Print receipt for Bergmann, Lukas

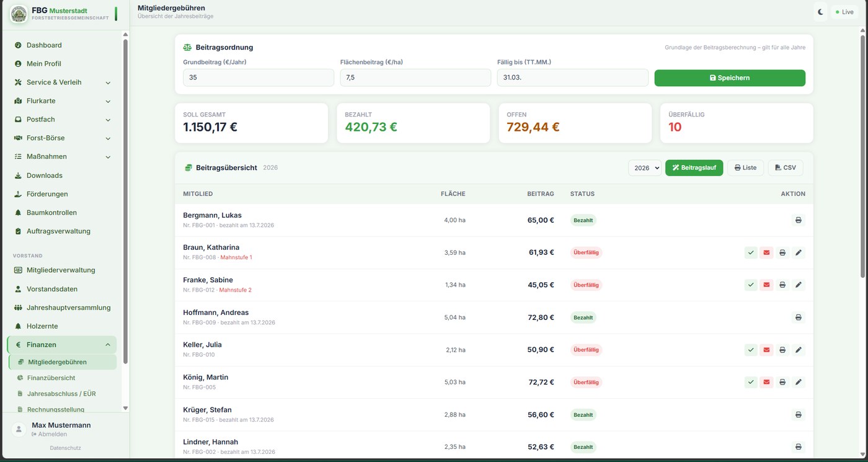798,220
